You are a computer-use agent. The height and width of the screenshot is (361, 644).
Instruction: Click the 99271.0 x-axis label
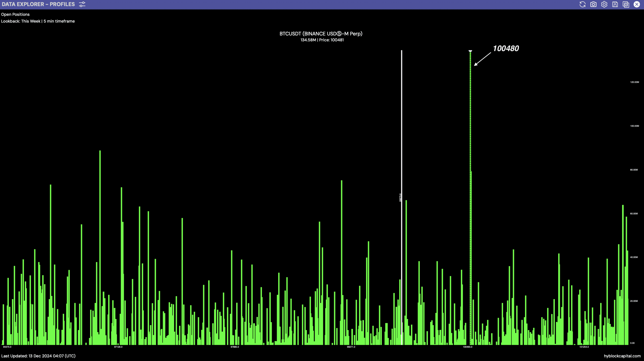351,347
